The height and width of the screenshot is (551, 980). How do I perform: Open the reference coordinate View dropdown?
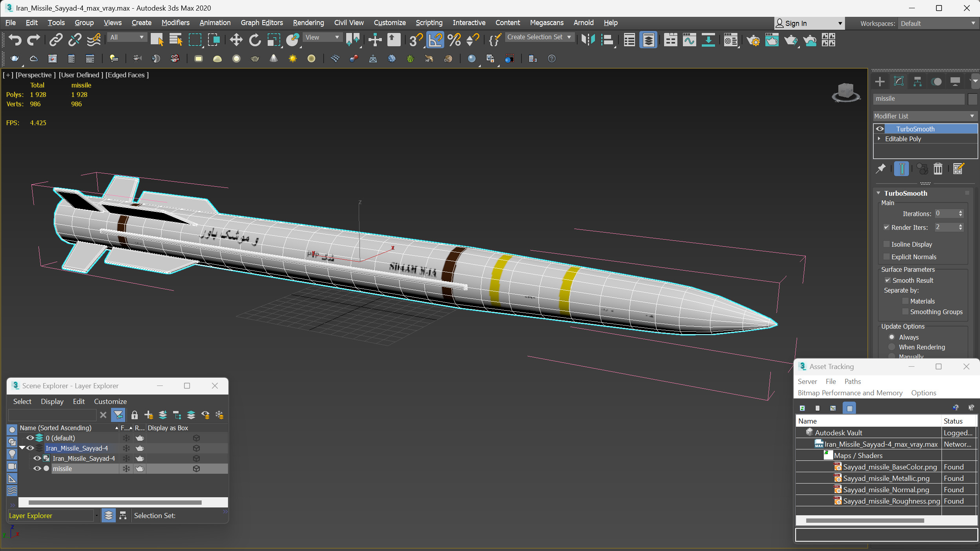(x=322, y=37)
